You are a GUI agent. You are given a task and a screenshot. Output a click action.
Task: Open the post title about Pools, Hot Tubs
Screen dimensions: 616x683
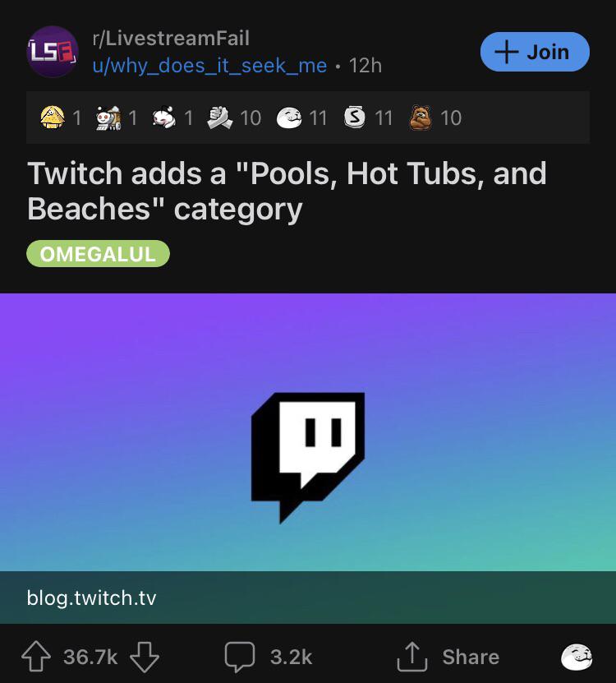tap(287, 191)
